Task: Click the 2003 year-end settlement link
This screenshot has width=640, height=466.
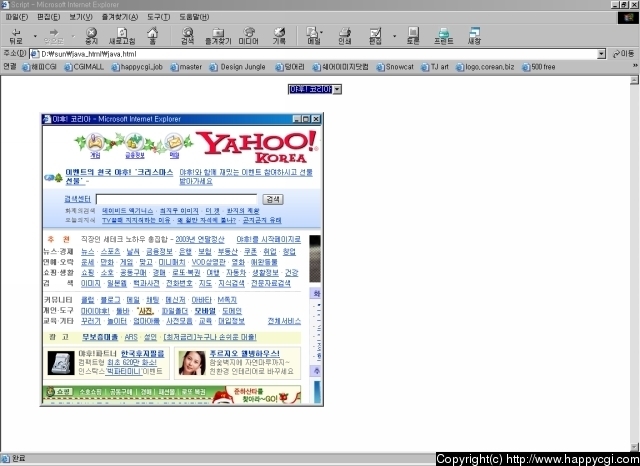Action: pos(200,240)
